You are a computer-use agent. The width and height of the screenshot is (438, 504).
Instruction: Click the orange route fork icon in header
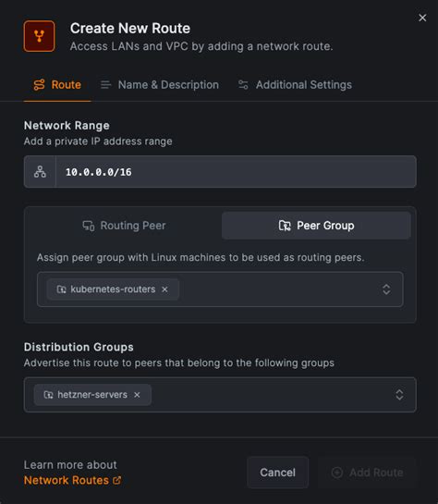39,36
